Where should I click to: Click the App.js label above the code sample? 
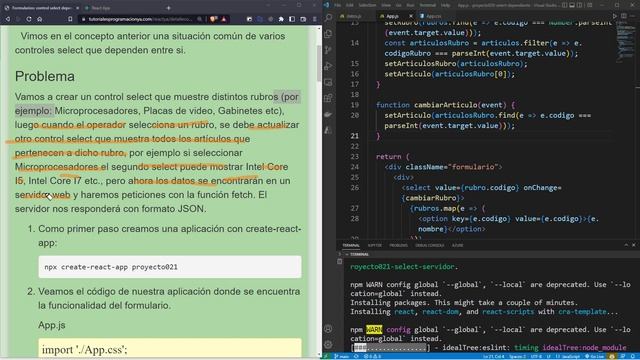point(52,325)
